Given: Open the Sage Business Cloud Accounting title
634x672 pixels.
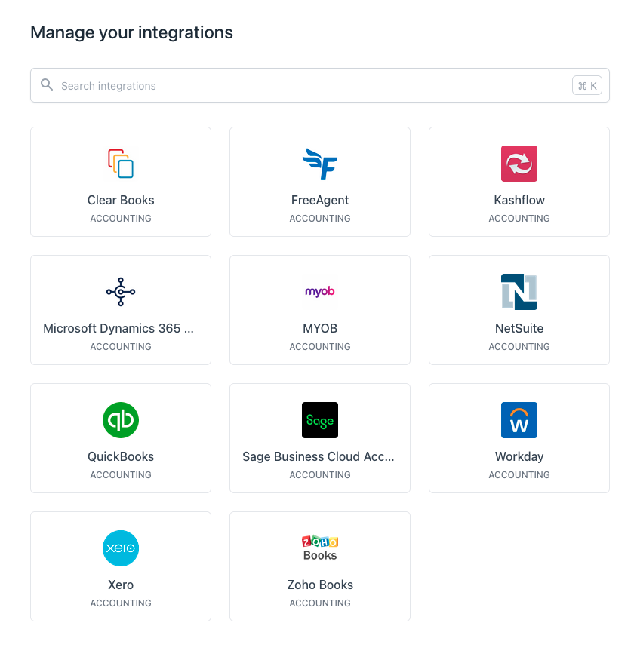Looking at the screenshot, I should 319,456.
